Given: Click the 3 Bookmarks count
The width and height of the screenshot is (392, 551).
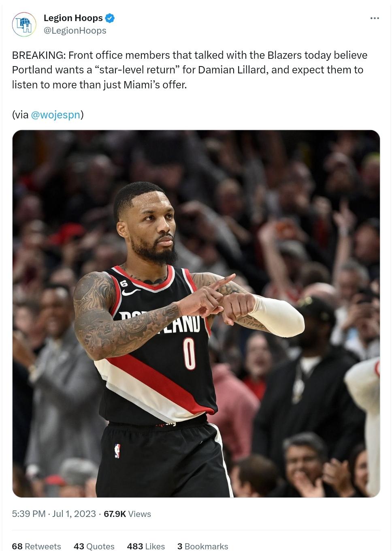Looking at the screenshot, I should click(x=202, y=546).
